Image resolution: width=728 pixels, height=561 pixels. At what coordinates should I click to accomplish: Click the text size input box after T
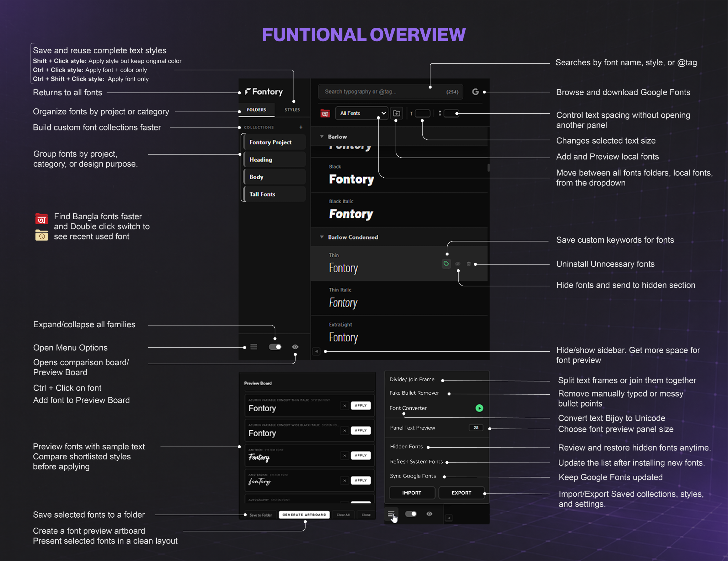click(x=423, y=113)
